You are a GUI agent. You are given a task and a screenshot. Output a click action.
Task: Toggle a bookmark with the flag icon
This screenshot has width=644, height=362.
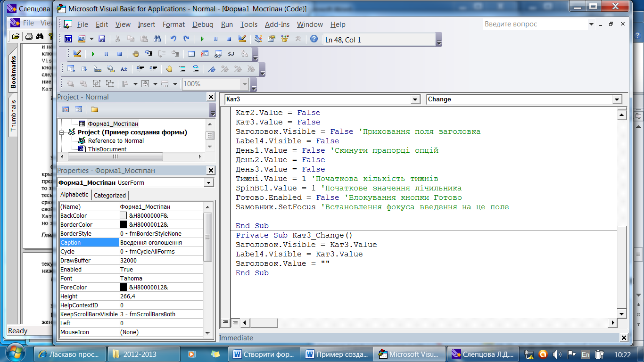point(212,69)
